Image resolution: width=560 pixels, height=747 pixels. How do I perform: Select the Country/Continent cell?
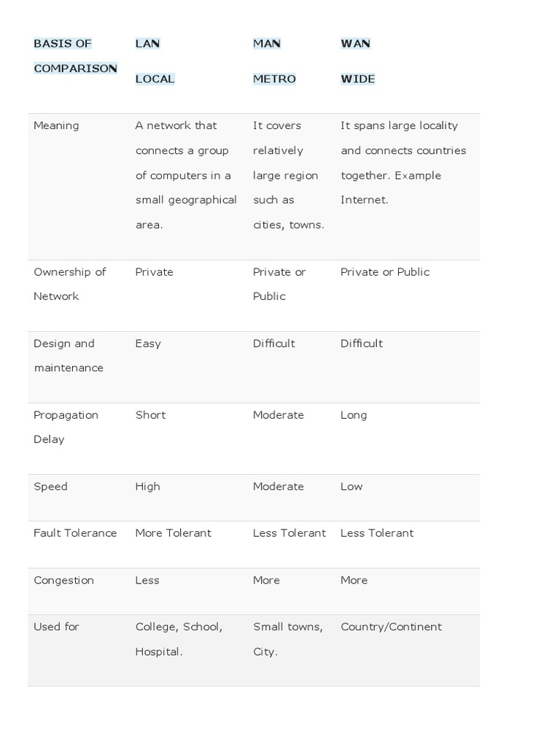pyautogui.click(x=391, y=627)
